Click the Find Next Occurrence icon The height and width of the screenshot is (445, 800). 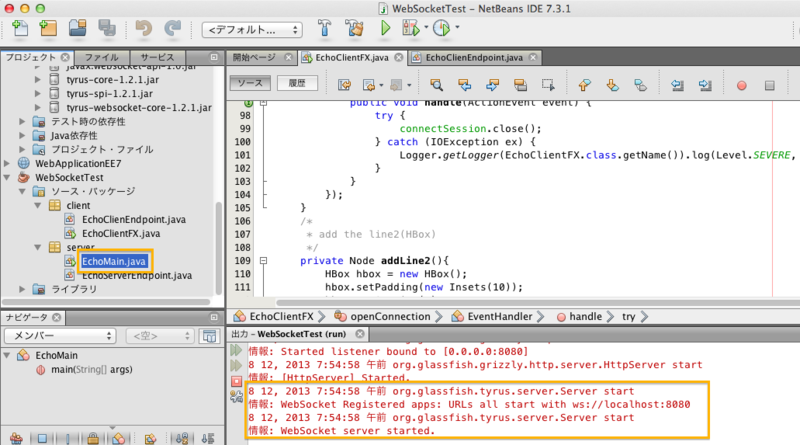[492, 85]
